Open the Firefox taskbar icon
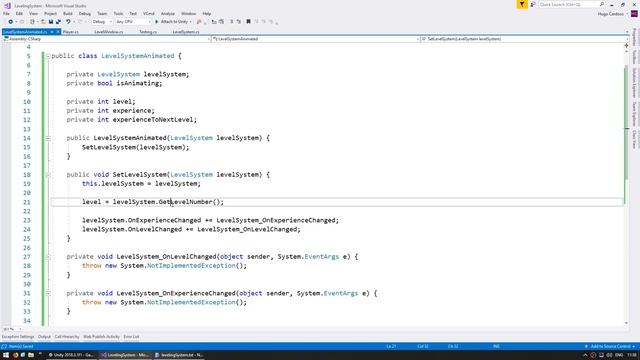 (15, 355)
